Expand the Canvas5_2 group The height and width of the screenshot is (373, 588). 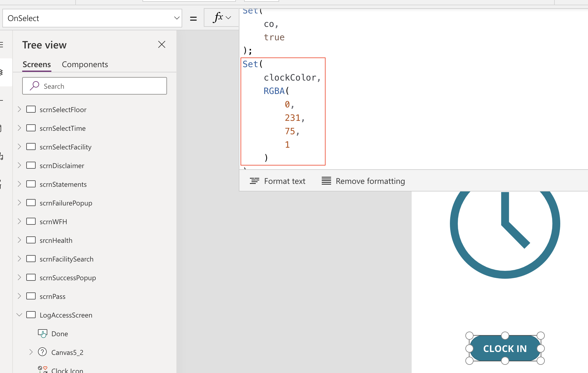click(x=31, y=352)
